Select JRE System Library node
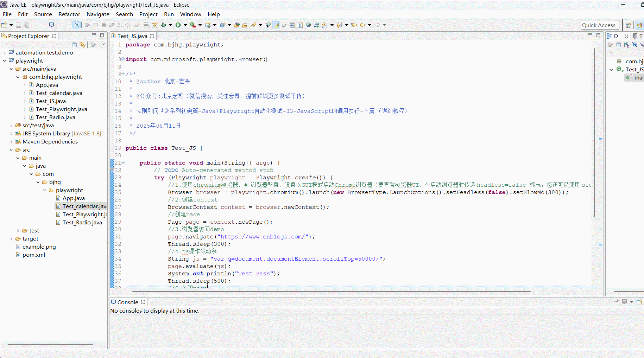 tap(62, 134)
